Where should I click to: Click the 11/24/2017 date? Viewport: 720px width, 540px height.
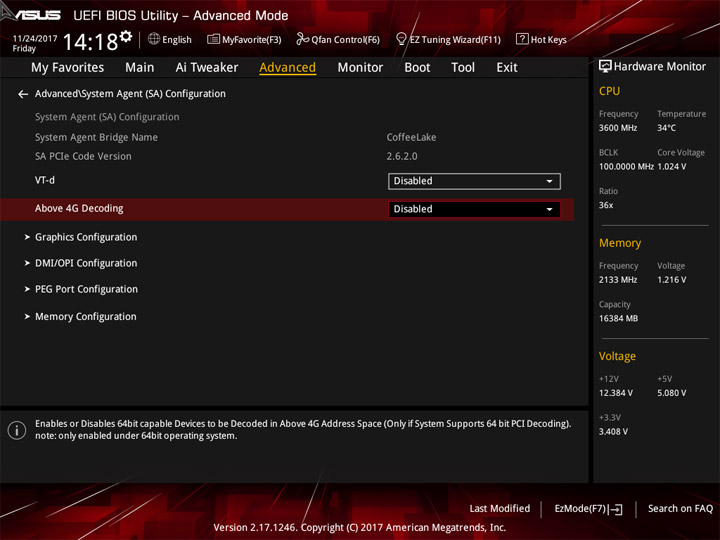(x=35, y=39)
